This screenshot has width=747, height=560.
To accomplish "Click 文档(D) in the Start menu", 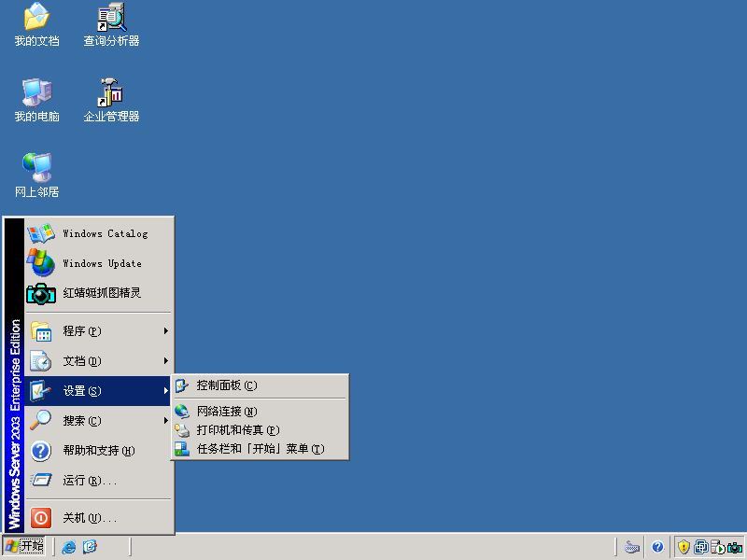I will pos(98,361).
